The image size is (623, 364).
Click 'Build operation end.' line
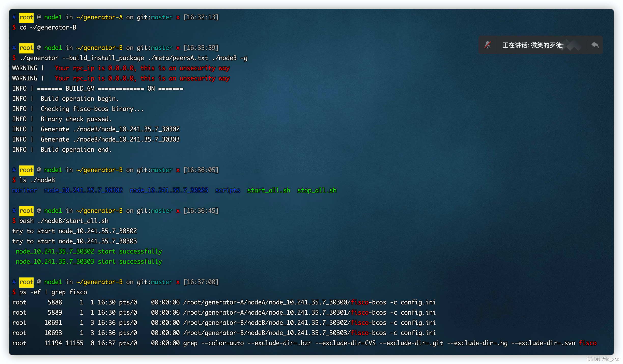[x=62, y=150]
